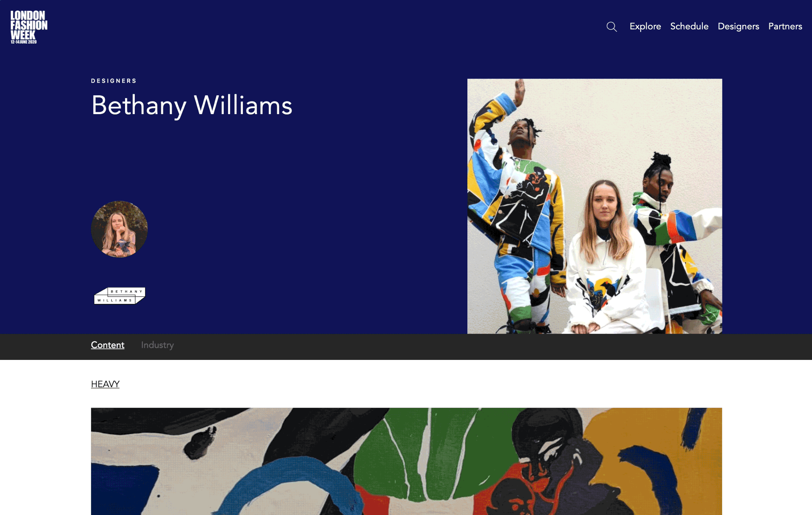The height and width of the screenshot is (515, 812).
Task: Open the colorful HEAVY artwork image
Action: (406, 461)
